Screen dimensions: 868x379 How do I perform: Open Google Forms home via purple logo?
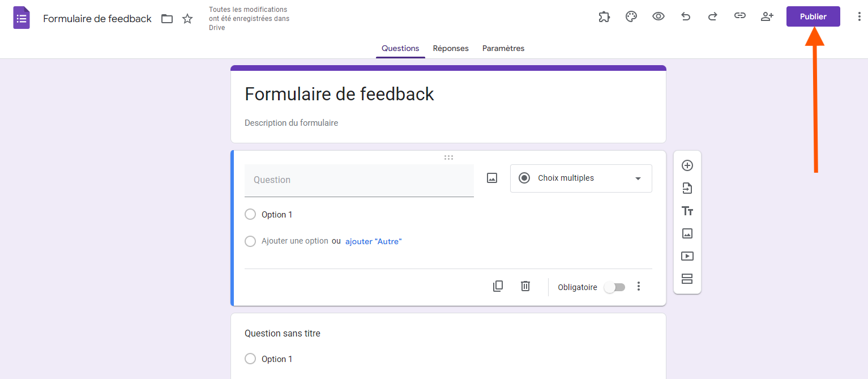click(22, 18)
